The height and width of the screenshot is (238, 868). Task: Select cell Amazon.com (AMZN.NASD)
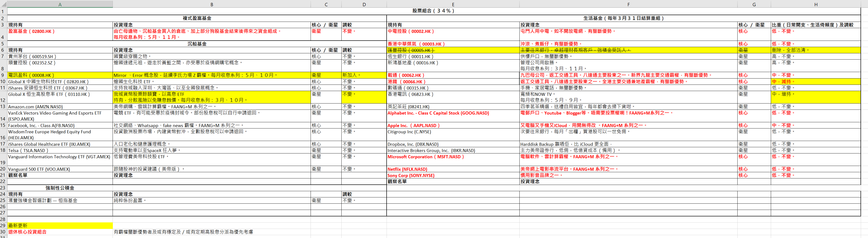(x=60, y=107)
